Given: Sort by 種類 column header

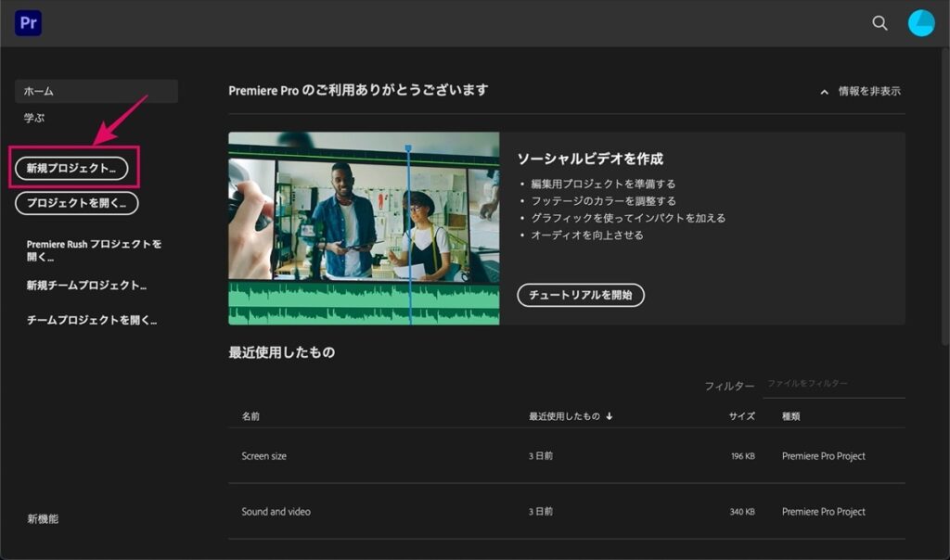Looking at the screenshot, I should [790, 416].
